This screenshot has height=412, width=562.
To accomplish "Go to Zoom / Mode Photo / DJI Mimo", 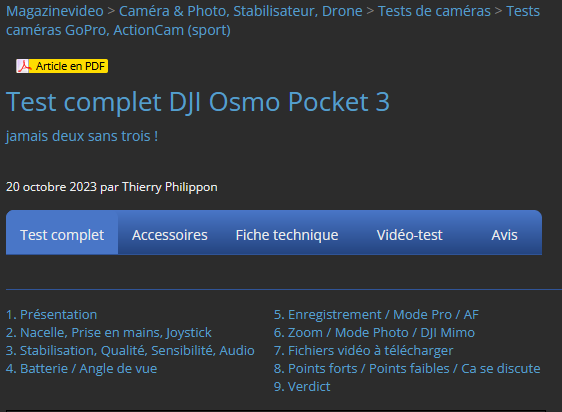I will point(374,333).
